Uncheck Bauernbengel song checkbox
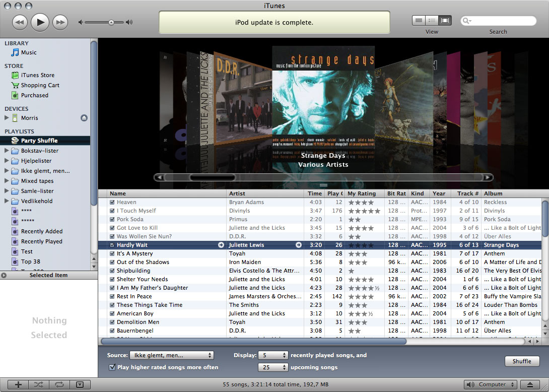This screenshot has width=549, height=392. point(112,331)
